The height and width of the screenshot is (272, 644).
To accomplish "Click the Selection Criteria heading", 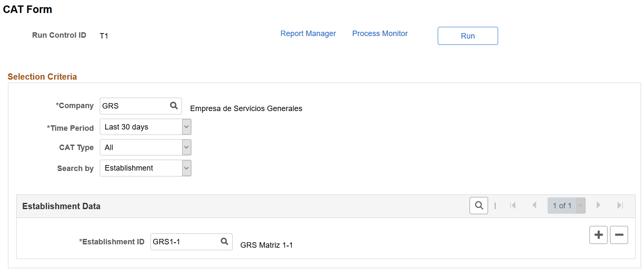I will pos(42,77).
